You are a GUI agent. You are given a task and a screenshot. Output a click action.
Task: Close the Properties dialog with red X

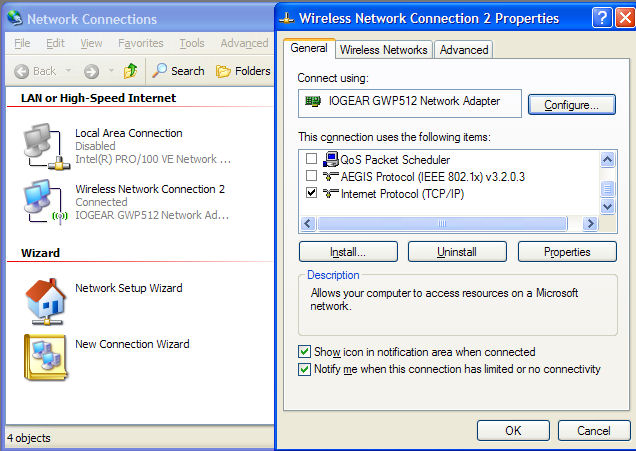(625, 18)
